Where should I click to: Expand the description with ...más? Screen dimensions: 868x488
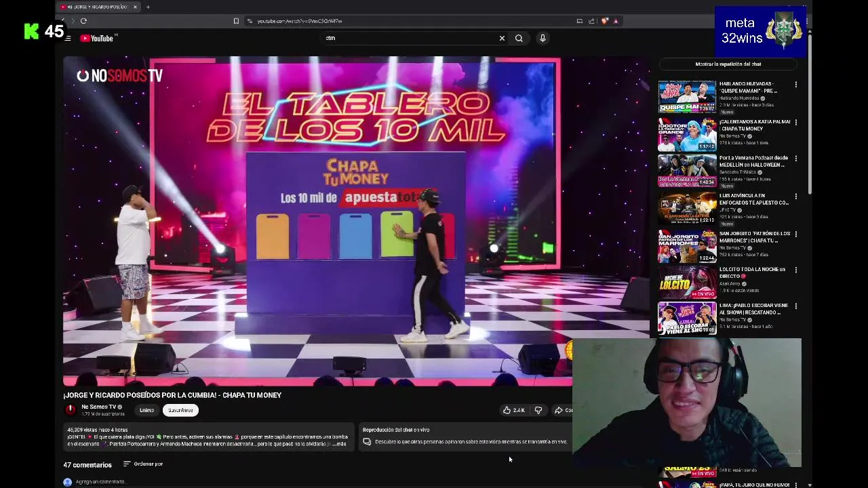[x=341, y=444]
